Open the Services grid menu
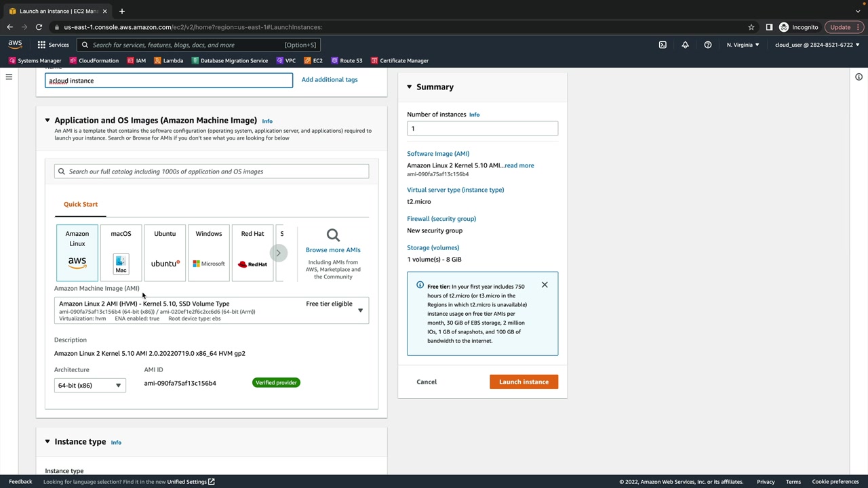The image size is (868, 488). coord(53,45)
